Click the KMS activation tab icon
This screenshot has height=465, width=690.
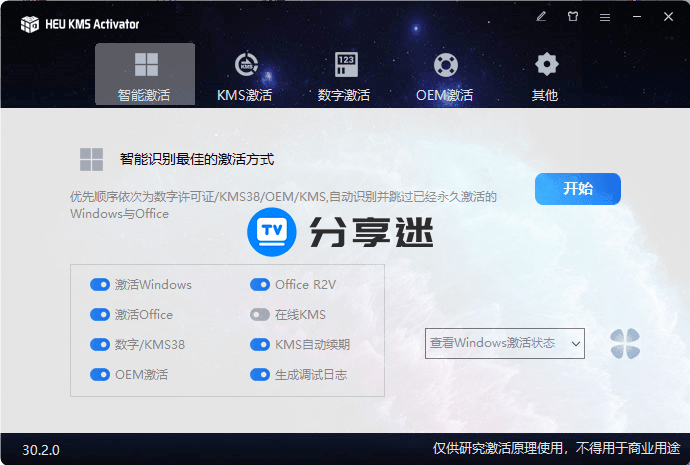(245, 65)
